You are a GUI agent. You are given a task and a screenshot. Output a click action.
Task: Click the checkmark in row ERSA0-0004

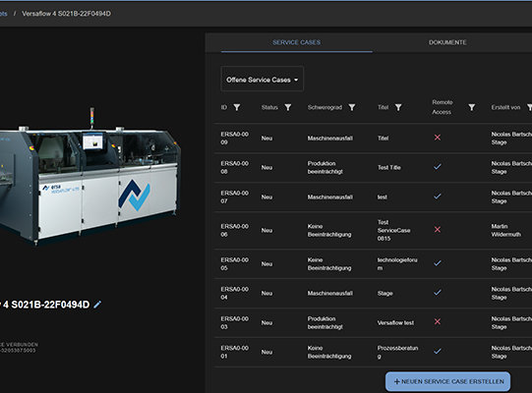tap(438, 292)
